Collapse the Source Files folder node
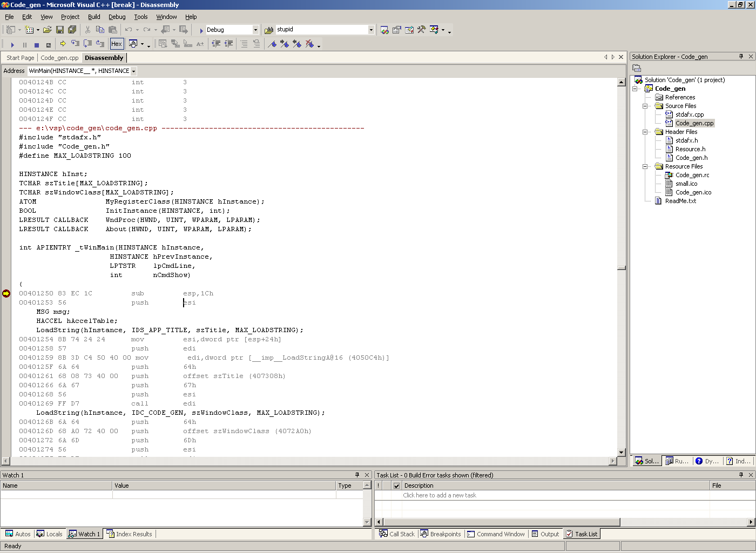The image size is (756, 553). point(645,106)
